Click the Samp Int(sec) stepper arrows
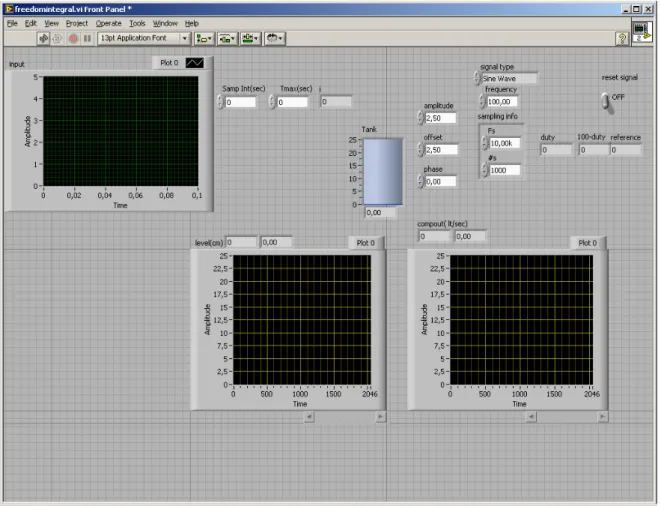Viewport: 661px width, 506px height. (220, 102)
